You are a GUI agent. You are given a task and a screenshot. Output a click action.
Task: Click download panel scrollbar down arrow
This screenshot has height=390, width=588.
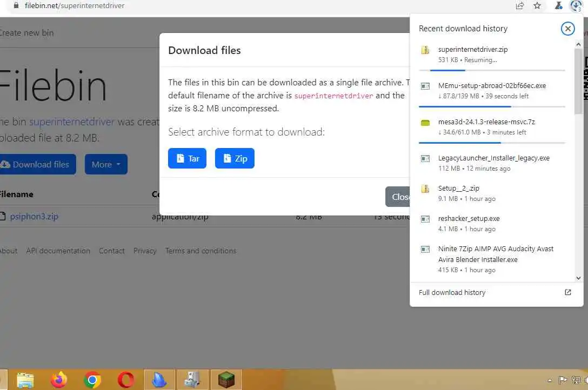[578, 278]
